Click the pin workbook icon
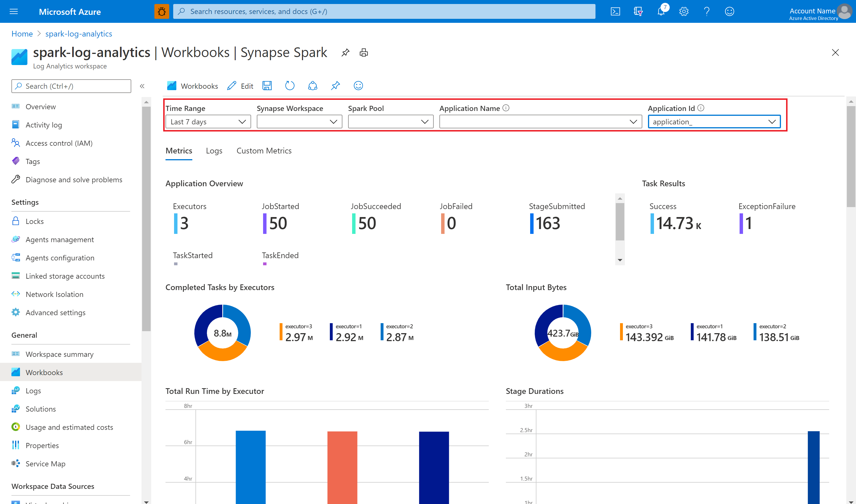This screenshot has width=856, height=504. (x=335, y=86)
